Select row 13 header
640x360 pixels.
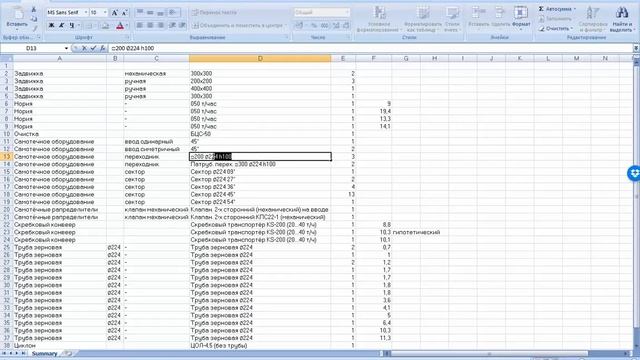pos(7,157)
